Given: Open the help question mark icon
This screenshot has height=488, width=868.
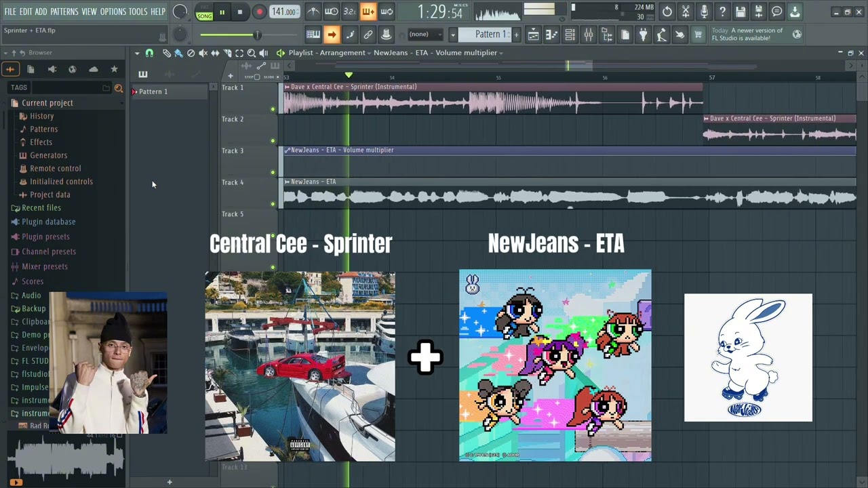Looking at the screenshot, I should (x=722, y=12).
